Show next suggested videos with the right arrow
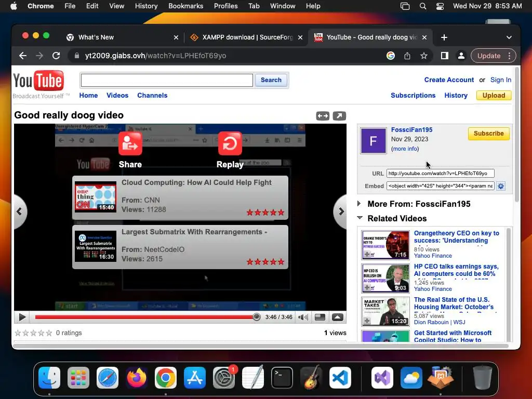The width and height of the screenshot is (532, 399). pyautogui.click(x=341, y=211)
